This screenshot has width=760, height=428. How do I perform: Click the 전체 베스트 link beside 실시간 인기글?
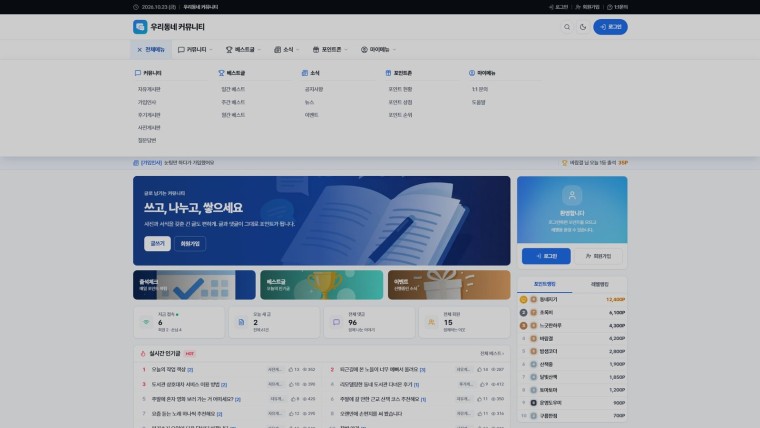[x=492, y=353]
